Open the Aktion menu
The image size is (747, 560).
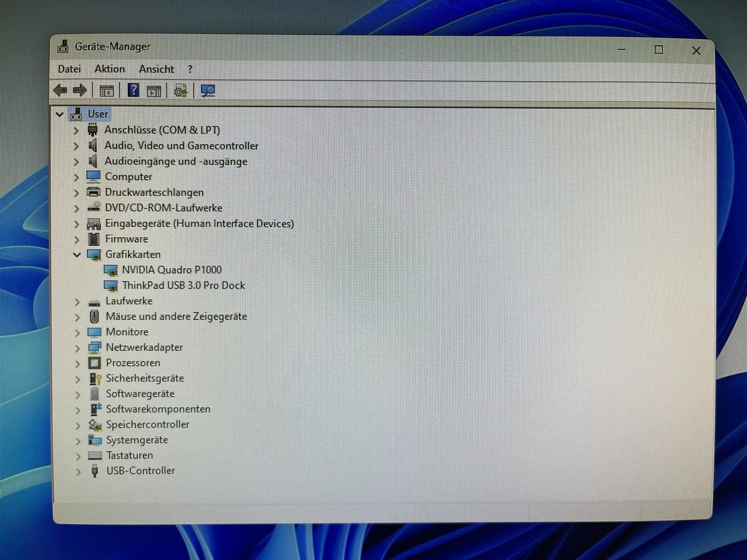coord(110,69)
